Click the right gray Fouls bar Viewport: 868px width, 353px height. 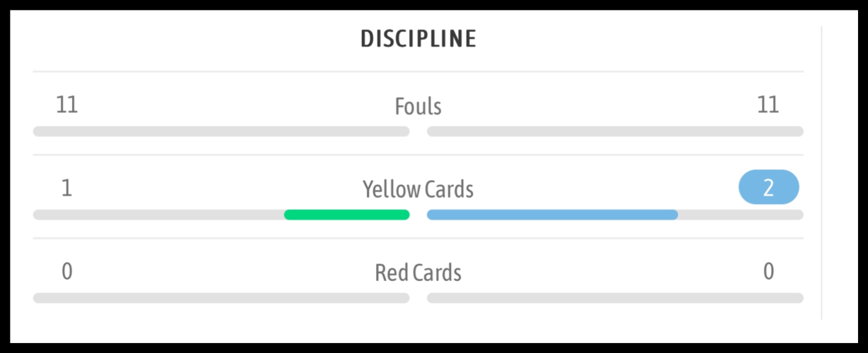click(x=615, y=131)
